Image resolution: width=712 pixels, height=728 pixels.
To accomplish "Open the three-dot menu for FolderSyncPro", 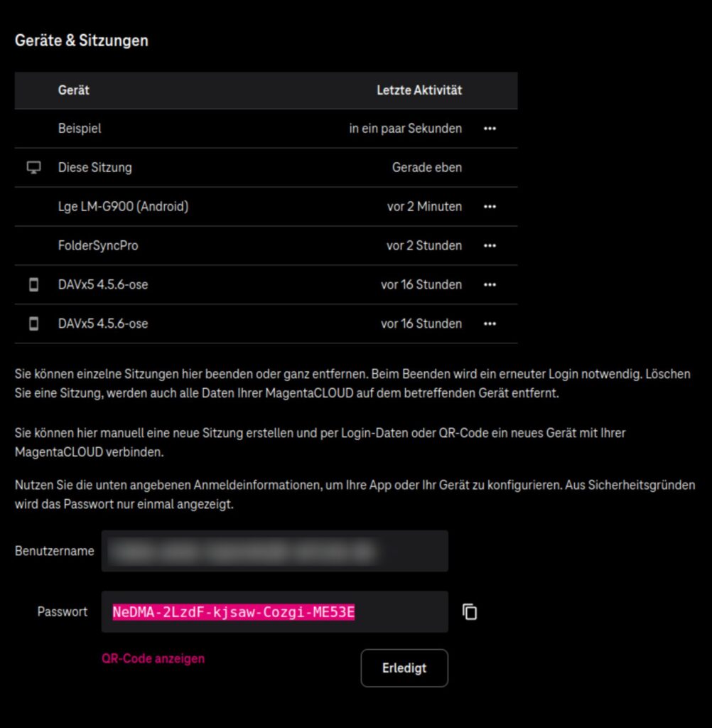I will coord(490,245).
